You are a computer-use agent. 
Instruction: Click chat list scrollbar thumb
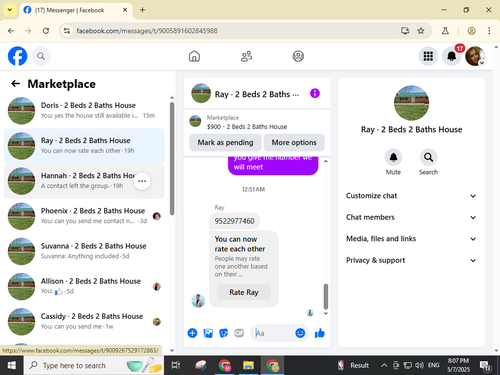point(172,158)
